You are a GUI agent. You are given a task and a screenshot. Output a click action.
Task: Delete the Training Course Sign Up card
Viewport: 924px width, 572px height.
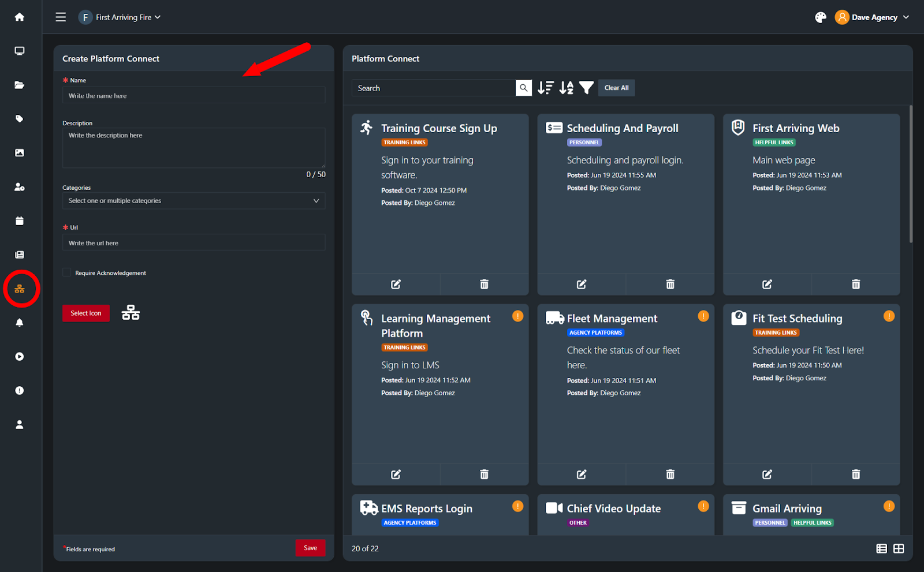pyautogui.click(x=484, y=284)
